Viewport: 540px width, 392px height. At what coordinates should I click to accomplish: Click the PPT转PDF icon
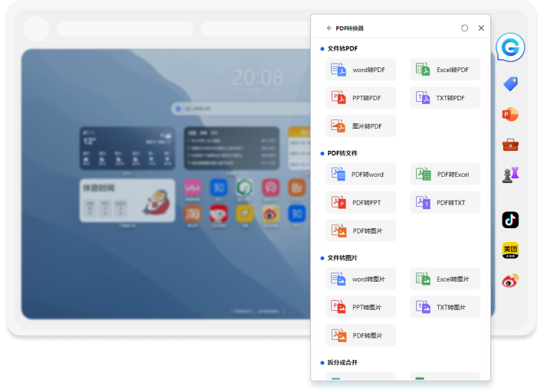click(x=339, y=98)
